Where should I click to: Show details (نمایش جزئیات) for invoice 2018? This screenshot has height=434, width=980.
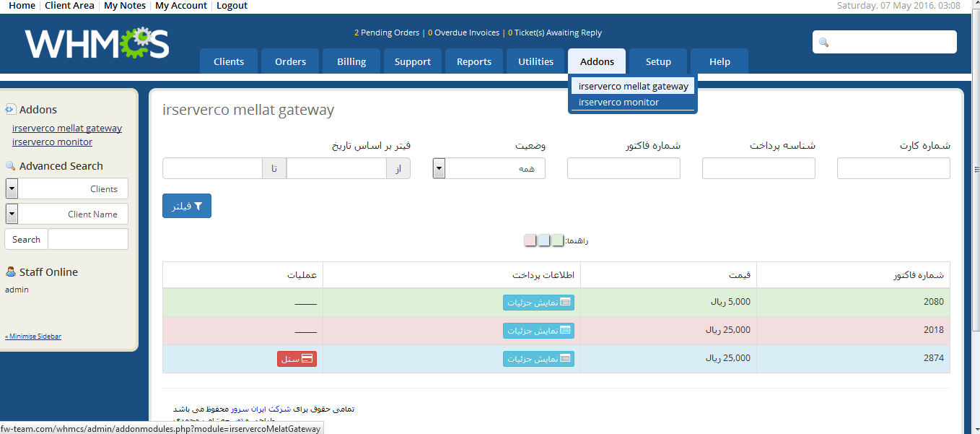click(538, 331)
